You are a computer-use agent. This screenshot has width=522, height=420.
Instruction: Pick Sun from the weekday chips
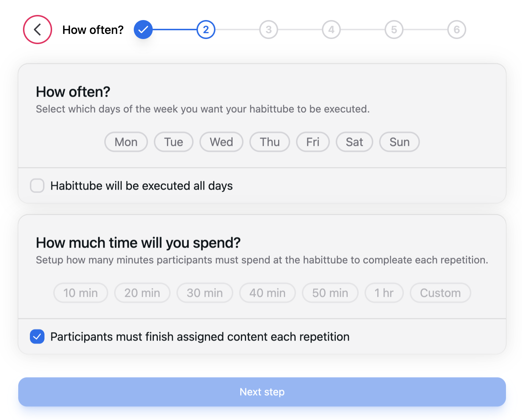[x=400, y=142]
